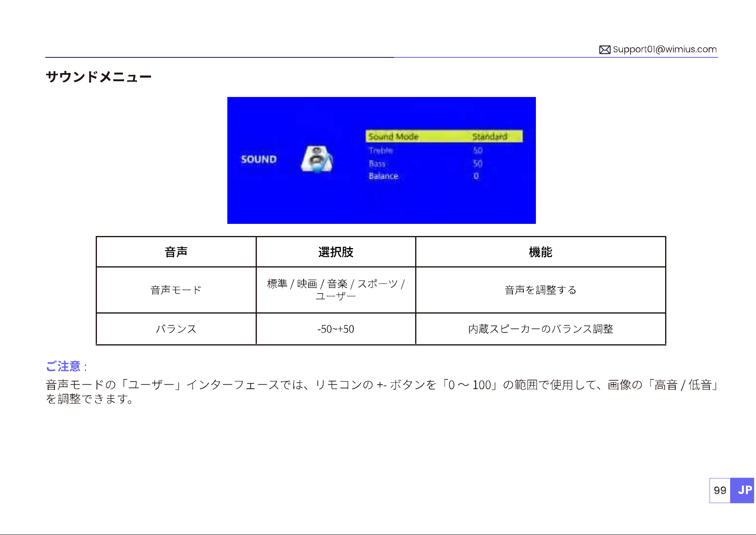This screenshot has height=535, width=756.
Task: Click the JP language badge
Action: click(x=742, y=490)
